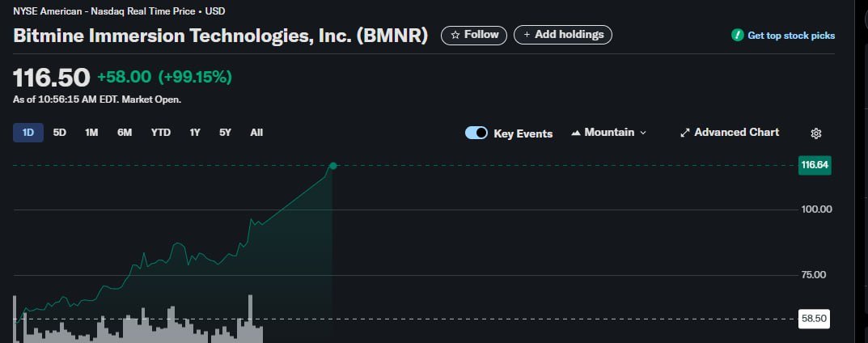Click the 58.50 previous close label
Image resolution: width=868 pixels, height=343 pixels.
point(814,319)
